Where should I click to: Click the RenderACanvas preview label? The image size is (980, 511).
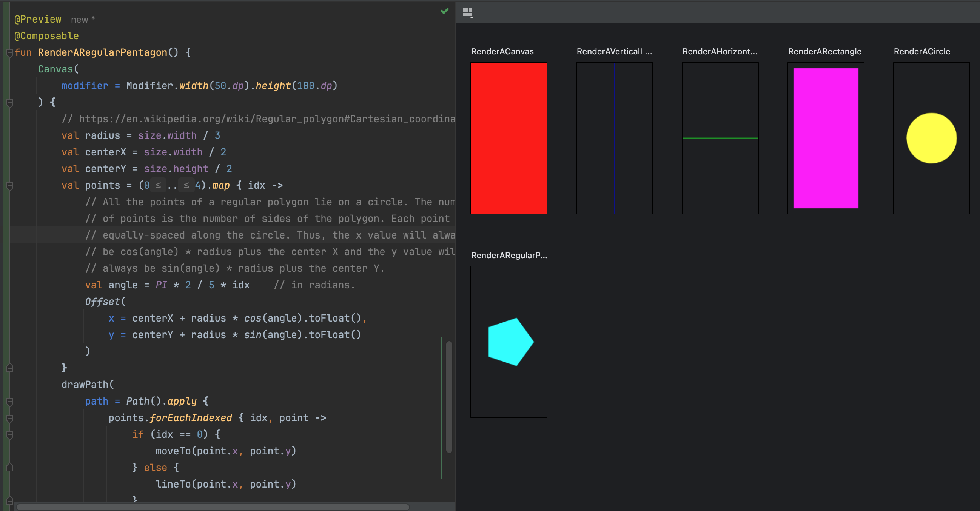[502, 51]
